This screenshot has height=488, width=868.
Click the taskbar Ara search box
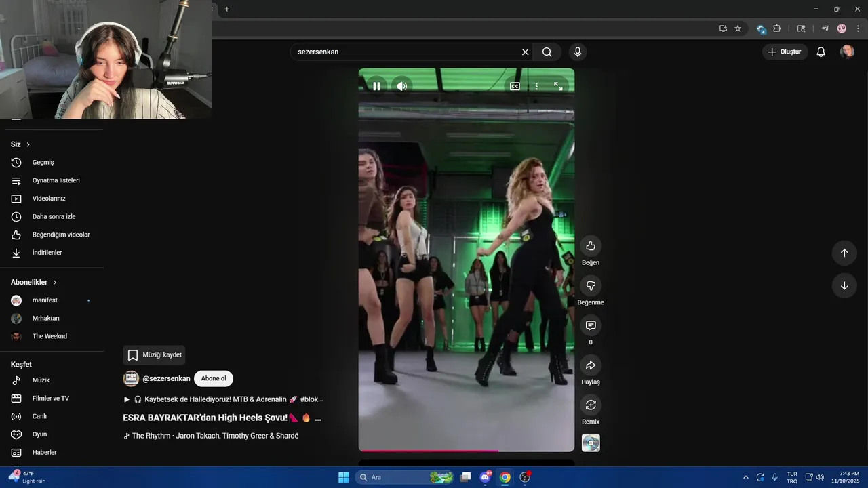click(x=406, y=477)
